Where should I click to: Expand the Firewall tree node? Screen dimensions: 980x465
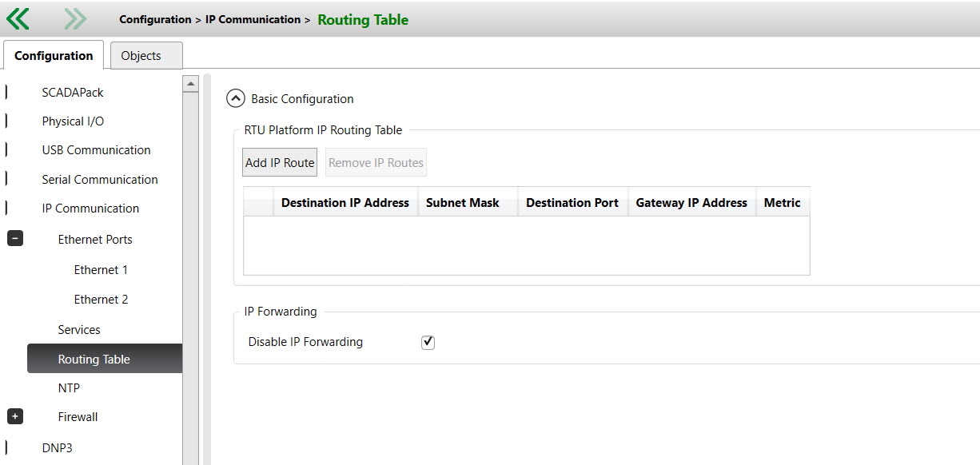tap(15, 416)
